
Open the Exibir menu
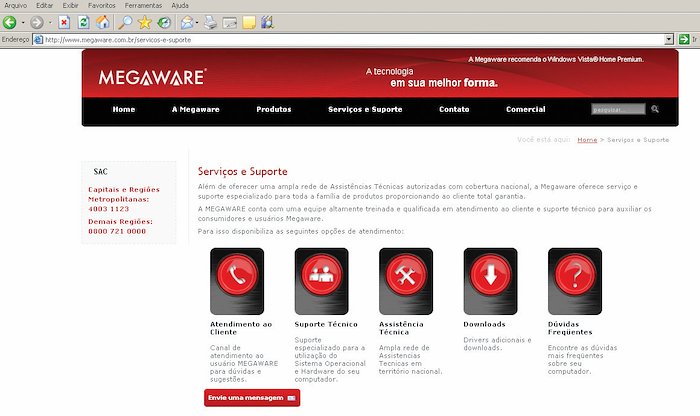pyautogui.click(x=70, y=5)
